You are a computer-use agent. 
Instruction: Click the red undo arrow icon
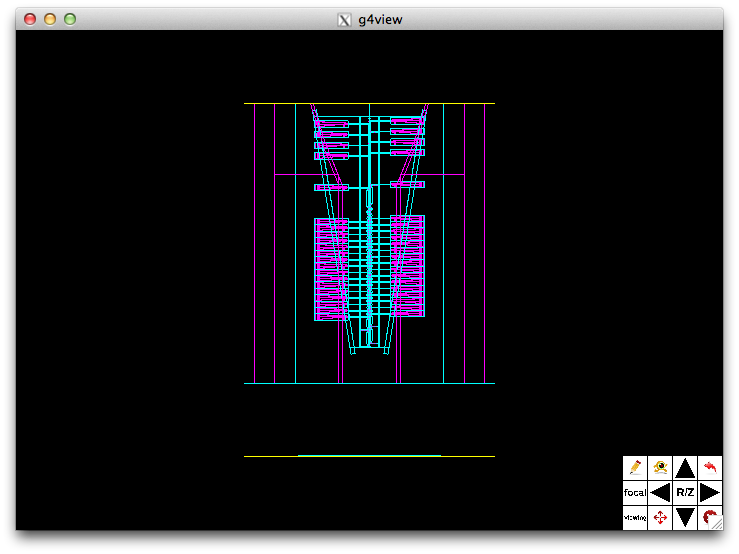711,467
